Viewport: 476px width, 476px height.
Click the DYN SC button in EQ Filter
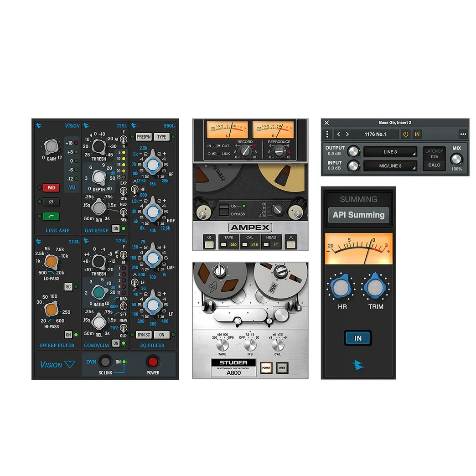click(144, 335)
